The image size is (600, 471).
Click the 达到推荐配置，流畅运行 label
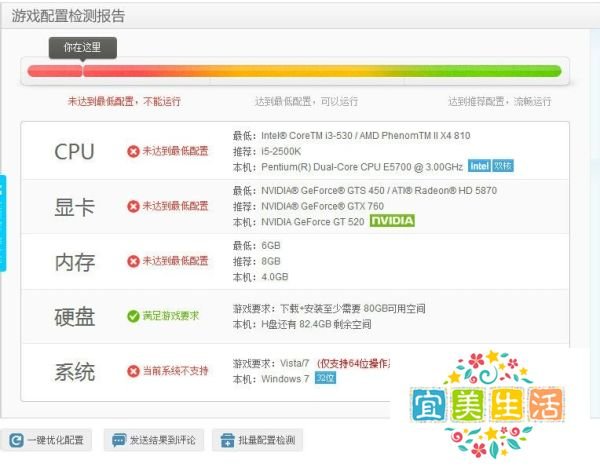coord(499,101)
